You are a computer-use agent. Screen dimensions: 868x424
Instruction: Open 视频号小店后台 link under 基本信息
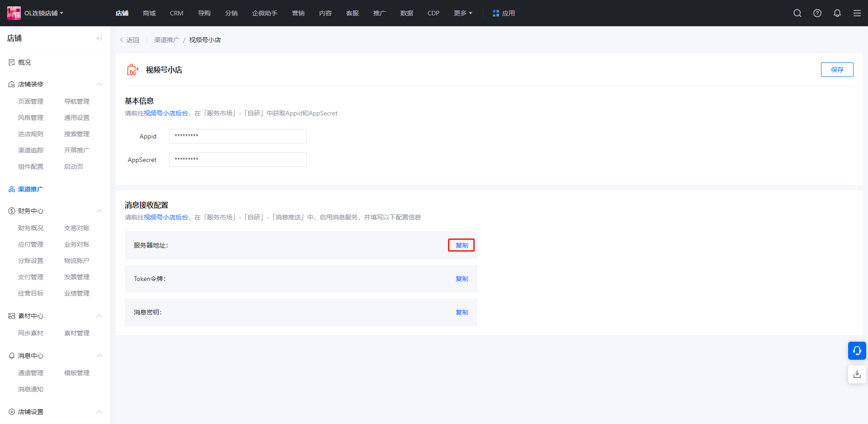point(166,113)
